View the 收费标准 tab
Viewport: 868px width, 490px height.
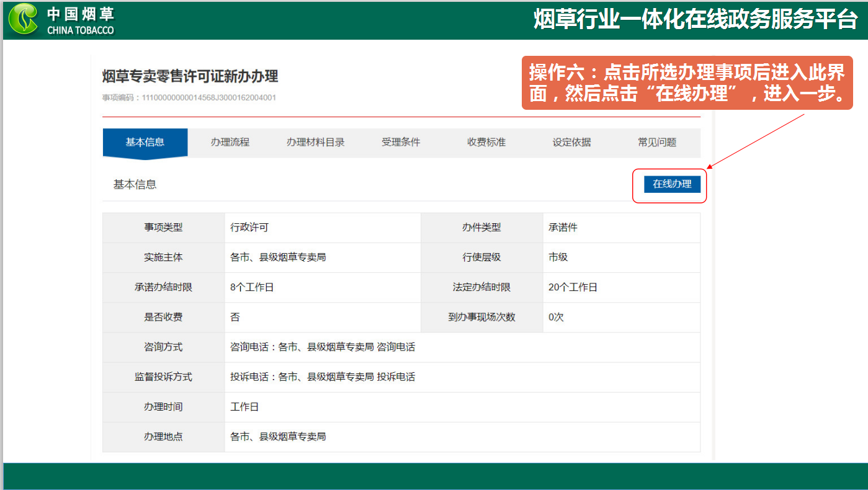tap(486, 143)
